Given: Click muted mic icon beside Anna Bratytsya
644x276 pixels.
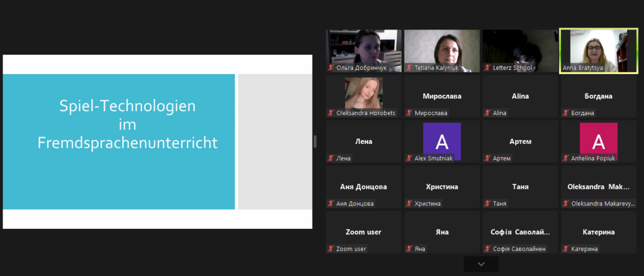Looking at the screenshot, I should tap(565, 67).
